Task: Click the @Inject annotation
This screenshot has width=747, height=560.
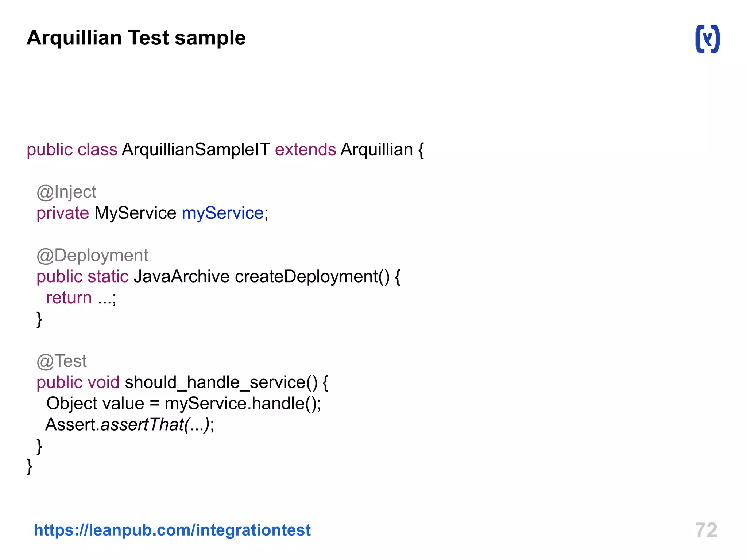Action: pos(66,192)
